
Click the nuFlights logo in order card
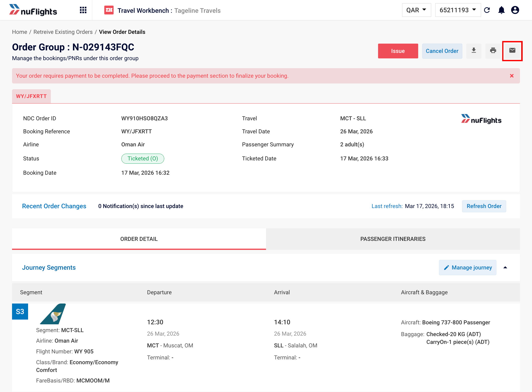481,119
